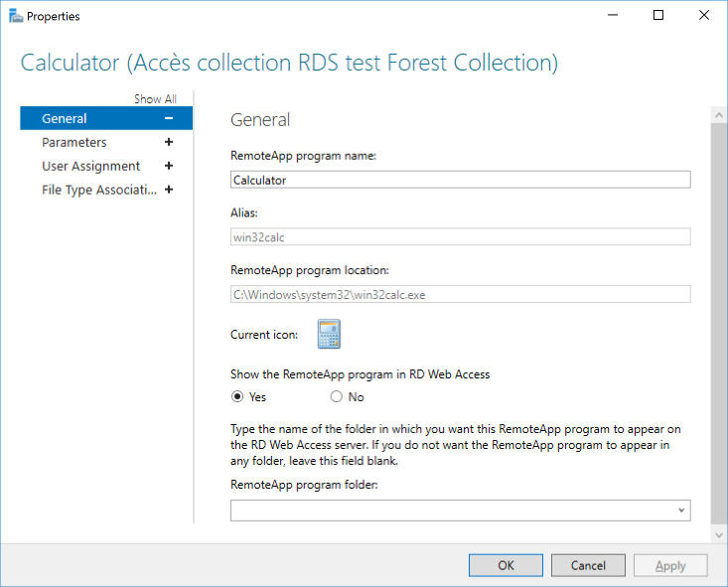Click the Alias field win32calc
728x587 pixels.
point(460,236)
